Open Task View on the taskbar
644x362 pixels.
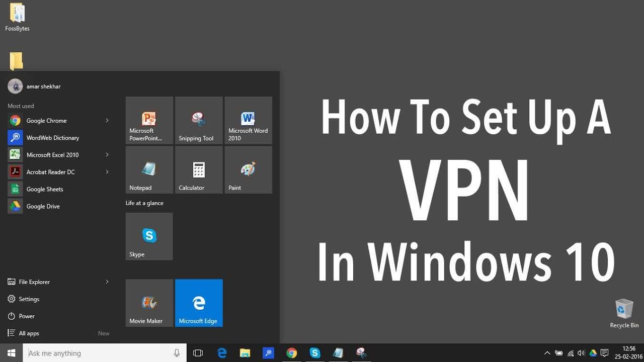(x=198, y=353)
